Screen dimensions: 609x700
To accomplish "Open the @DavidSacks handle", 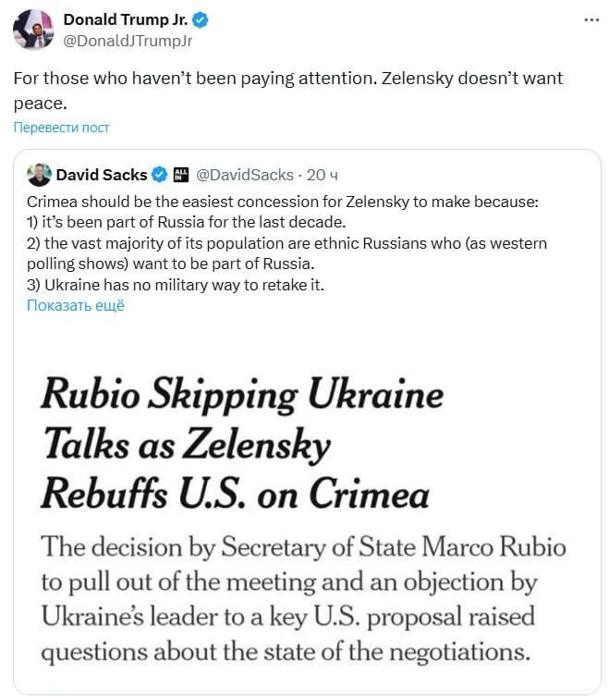I will pos(245,175).
